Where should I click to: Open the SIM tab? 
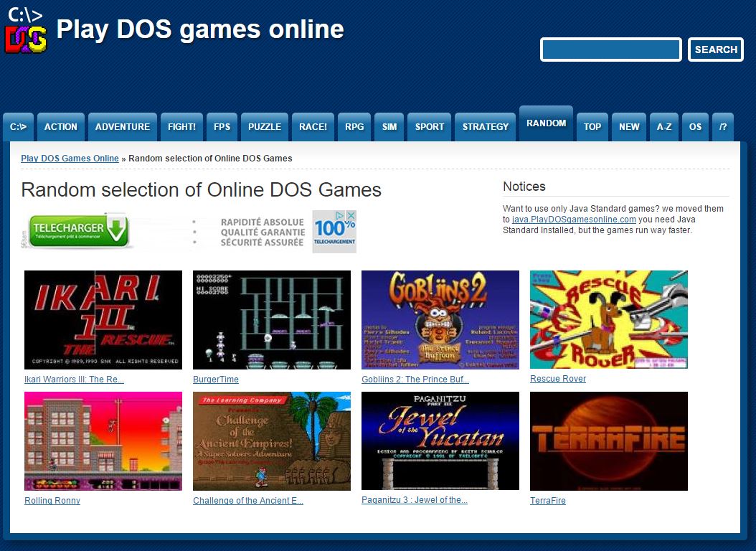click(x=389, y=127)
